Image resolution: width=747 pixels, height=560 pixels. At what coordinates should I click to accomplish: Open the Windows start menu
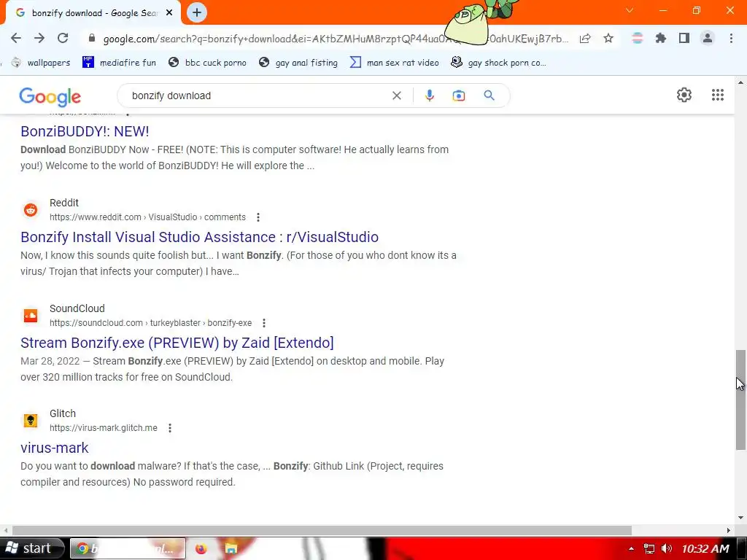pyautogui.click(x=31, y=548)
